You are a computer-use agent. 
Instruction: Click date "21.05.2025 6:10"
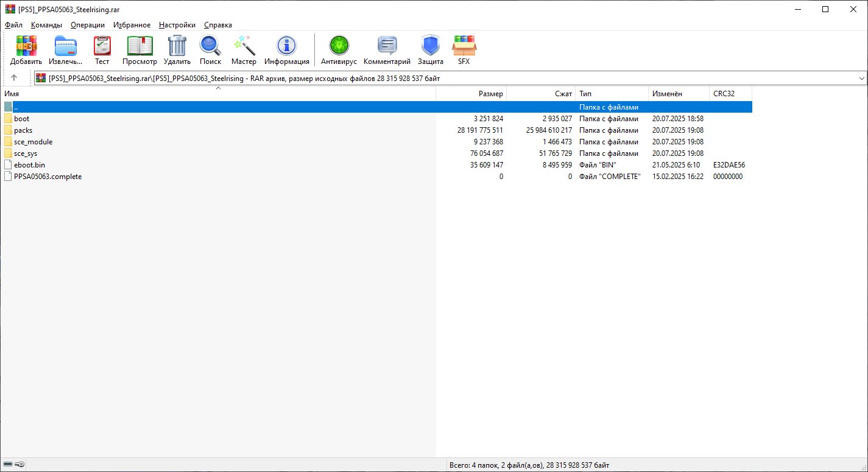click(676, 165)
